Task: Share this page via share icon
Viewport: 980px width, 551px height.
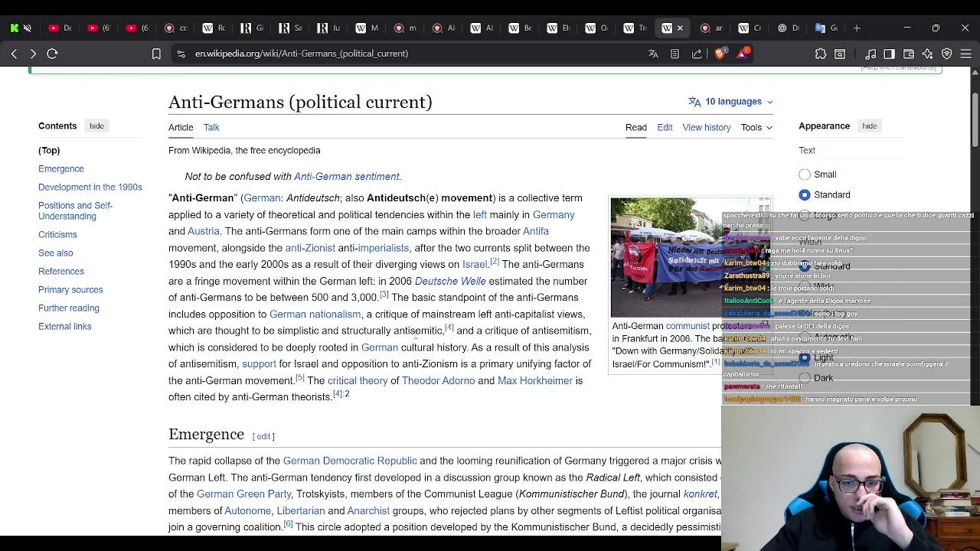Action: 697,54
